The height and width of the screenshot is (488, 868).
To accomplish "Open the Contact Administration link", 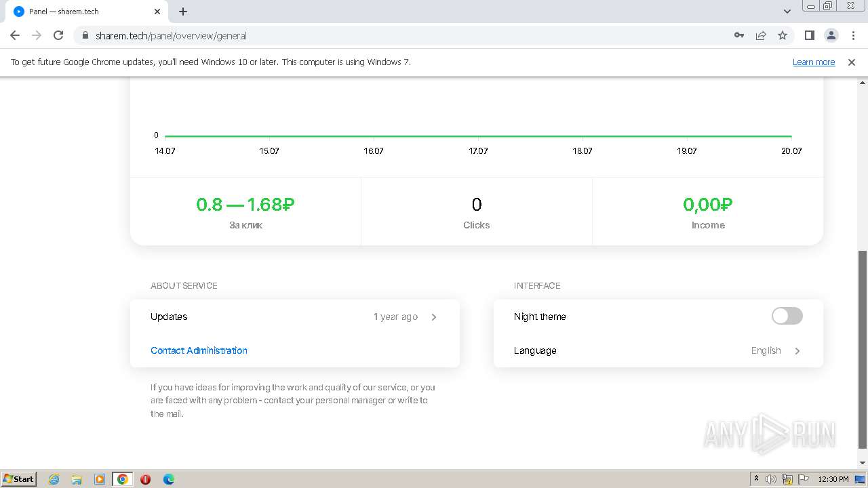I will pyautogui.click(x=199, y=350).
